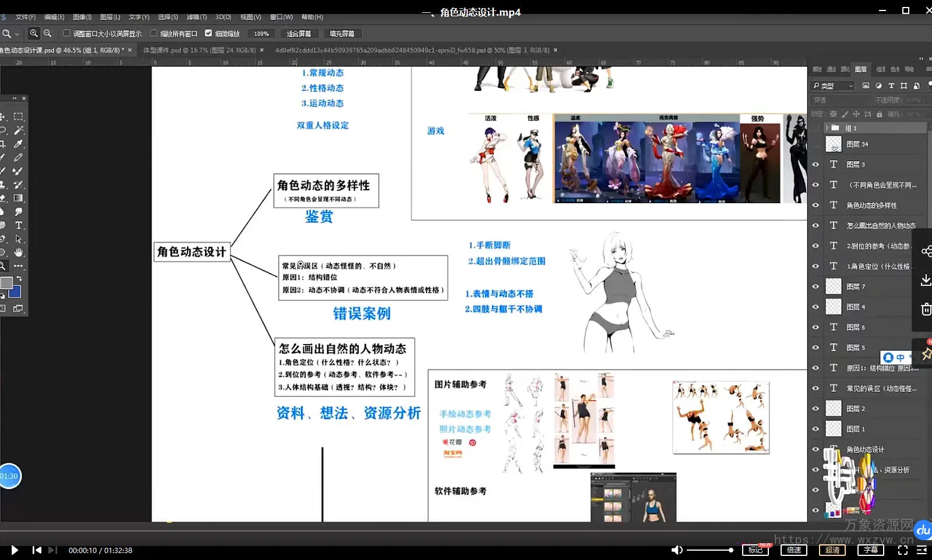Pick the Rectangular Marquee tool
This screenshot has width=932, height=560.
point(19,117)
